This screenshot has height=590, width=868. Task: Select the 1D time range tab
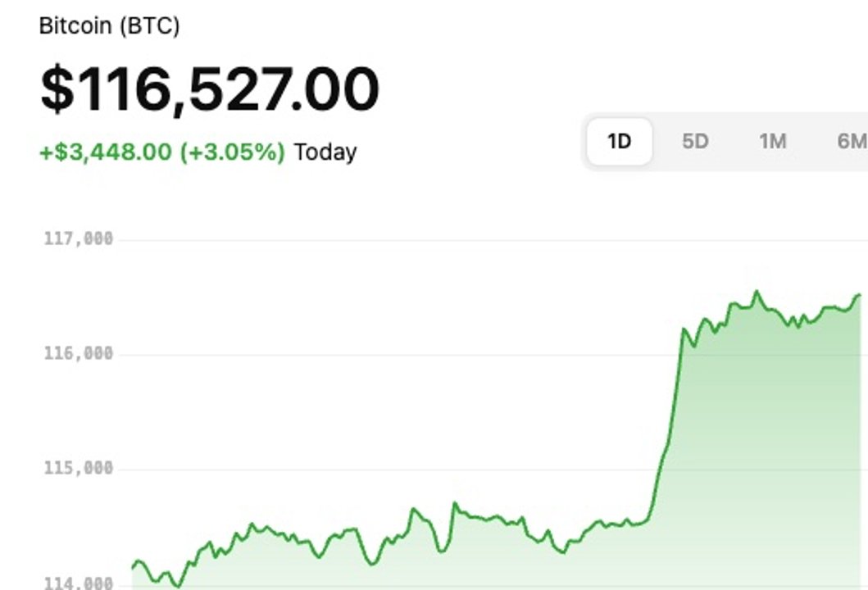click(620, 142)
